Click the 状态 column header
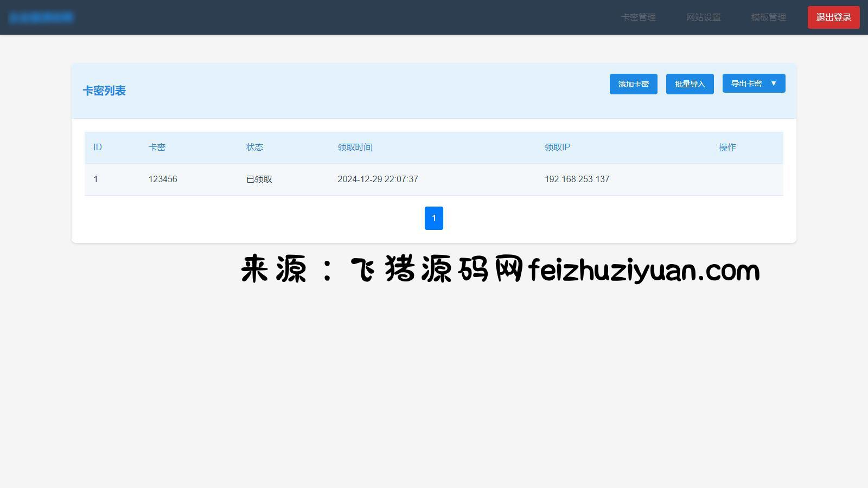 coord(254,147)
